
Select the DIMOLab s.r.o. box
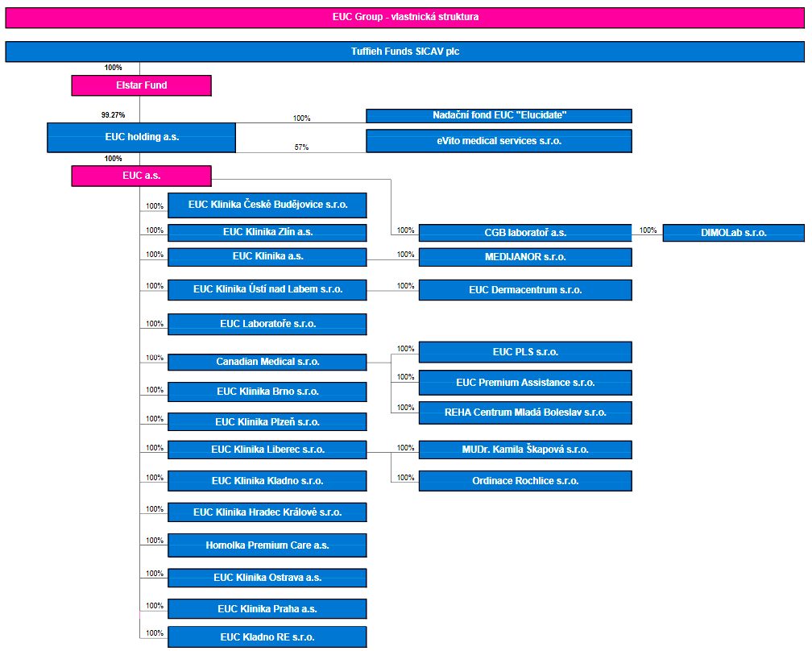click(734, 233)
